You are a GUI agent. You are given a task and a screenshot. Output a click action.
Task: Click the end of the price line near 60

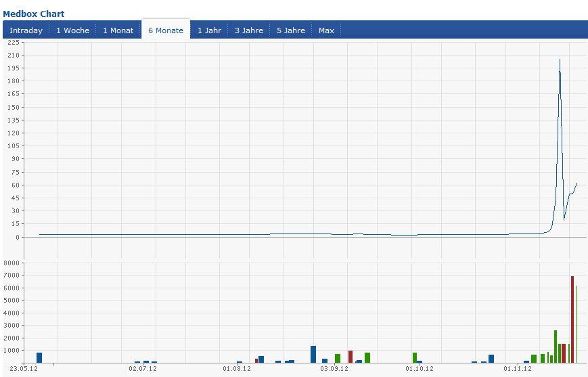[576, 183]
